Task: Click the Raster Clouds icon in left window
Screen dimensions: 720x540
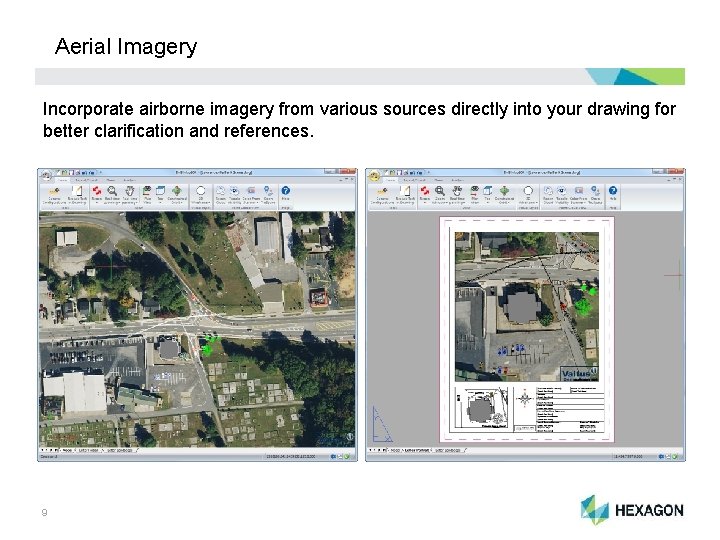Action: tap(220, 191)
